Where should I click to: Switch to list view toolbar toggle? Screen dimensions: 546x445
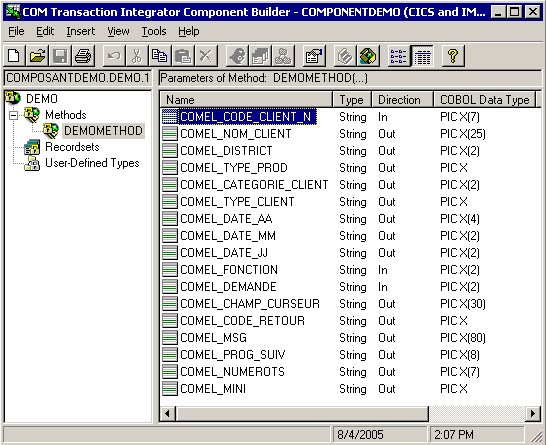point(399,55)
